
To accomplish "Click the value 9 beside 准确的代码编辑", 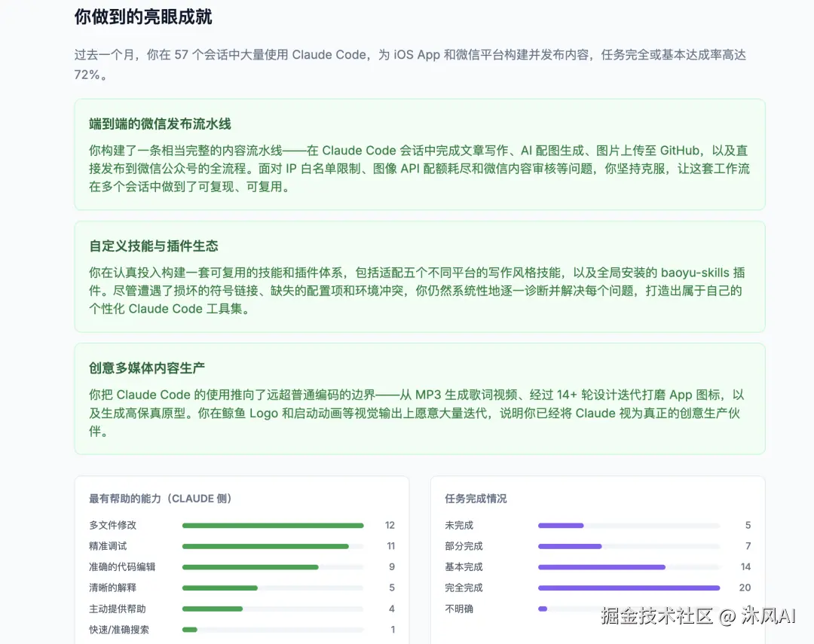I will pyautogui.click(x=392, y=566).
